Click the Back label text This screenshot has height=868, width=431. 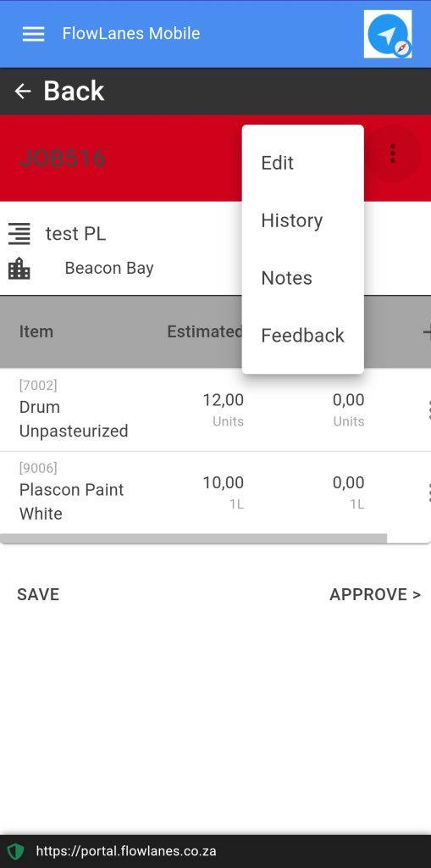(75, 91)
